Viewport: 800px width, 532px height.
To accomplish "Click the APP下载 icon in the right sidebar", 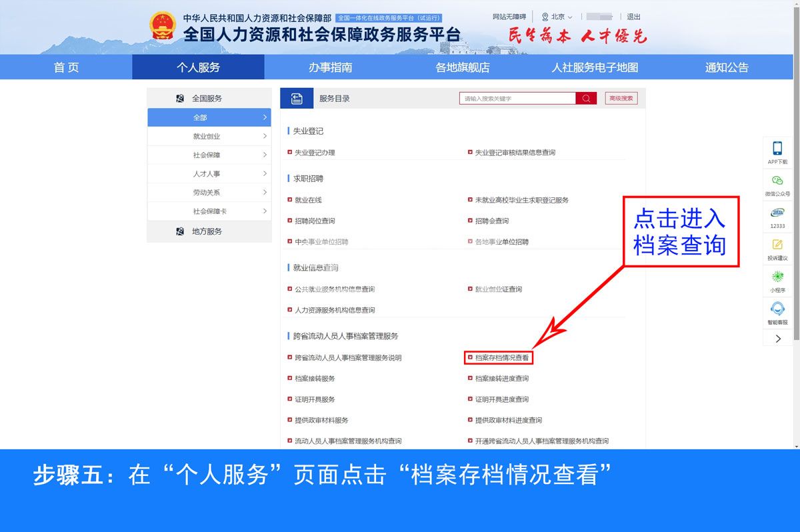I will pyautogui.click(x=777, y=148).
